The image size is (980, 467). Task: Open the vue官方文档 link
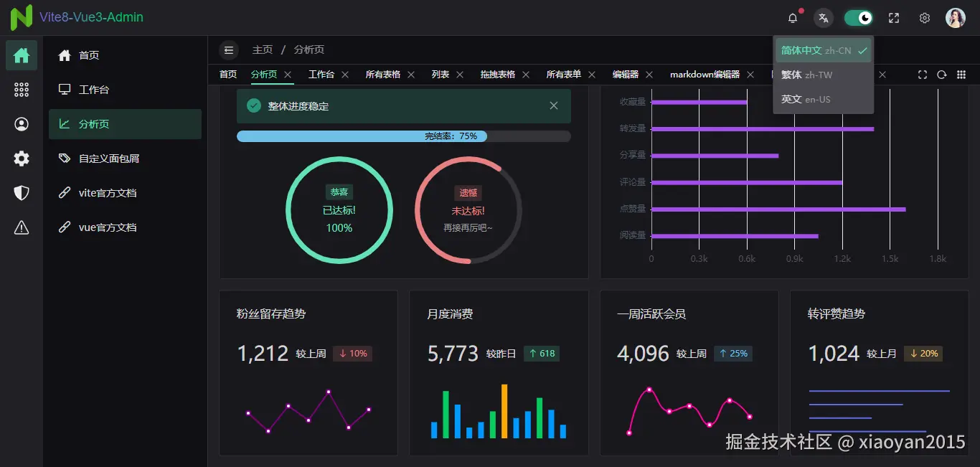coord(125,227)
